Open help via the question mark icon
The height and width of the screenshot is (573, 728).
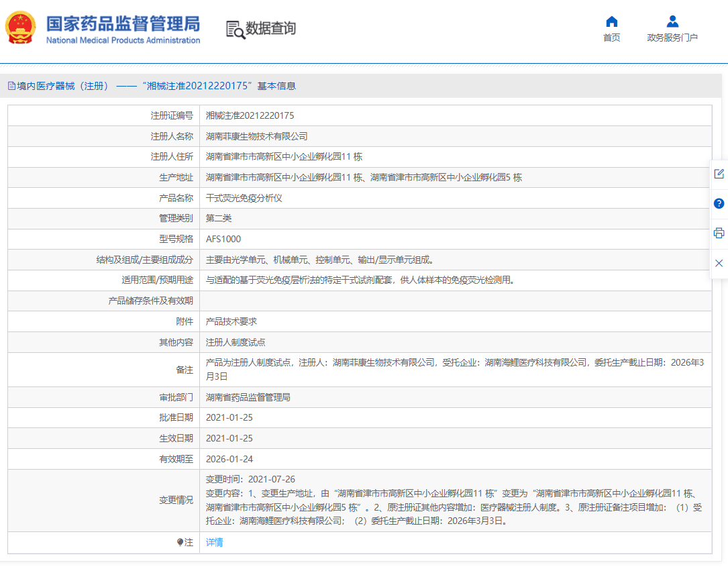point(719,203)
